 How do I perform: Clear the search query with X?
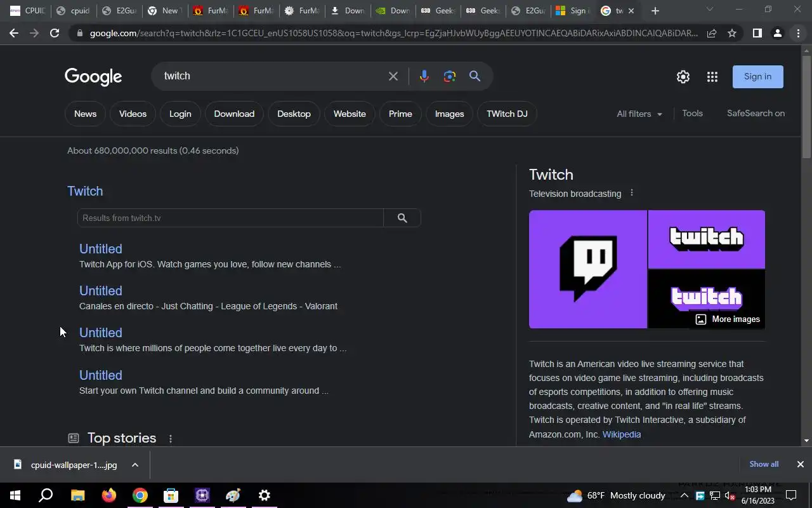[x=393, y=76]
